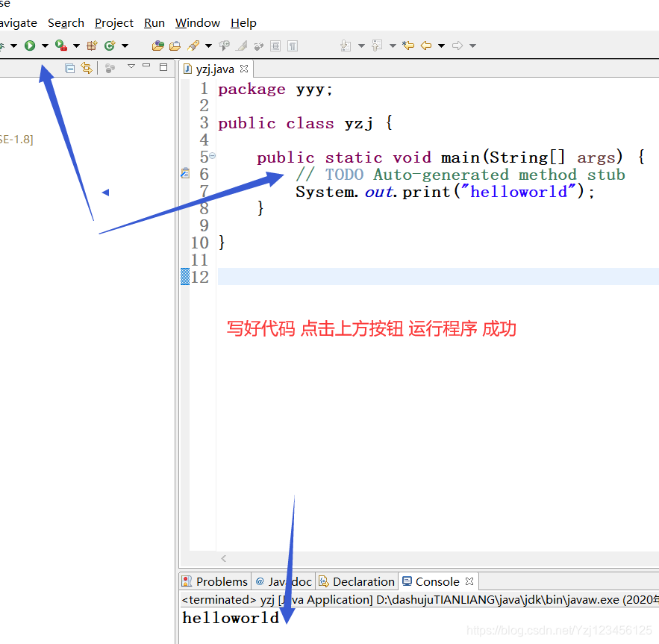The width and height of the screenshot is (659, 644).
Task: Click the Last Edit Location icon
Action: click(408, 46)
